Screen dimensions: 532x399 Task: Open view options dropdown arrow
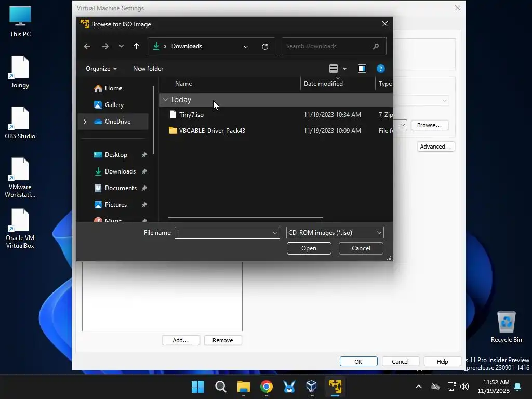point(345,69)
